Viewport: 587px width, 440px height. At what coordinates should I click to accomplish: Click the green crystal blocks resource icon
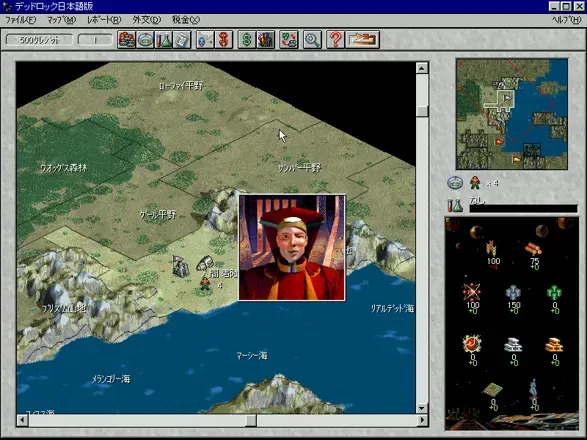click(x=554, y=293)
